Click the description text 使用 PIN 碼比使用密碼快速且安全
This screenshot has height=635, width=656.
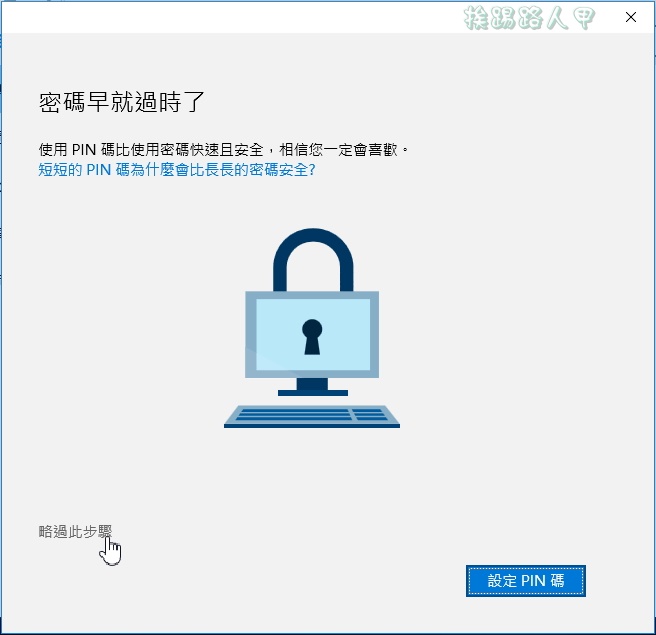coord(151,149)
